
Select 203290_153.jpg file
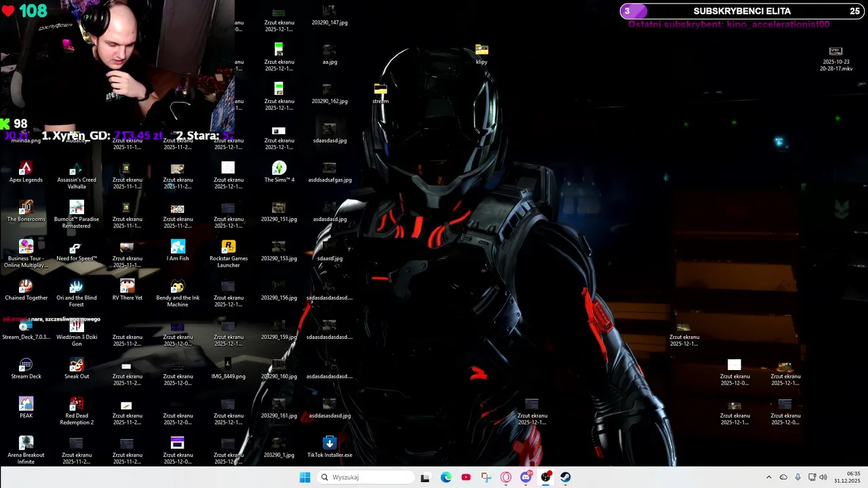(279, 251)
